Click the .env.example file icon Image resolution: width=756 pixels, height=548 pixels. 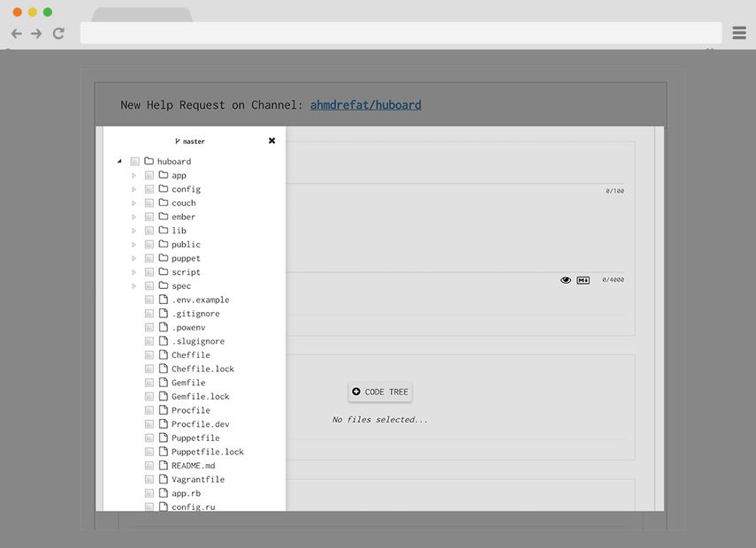coord(164,300)
